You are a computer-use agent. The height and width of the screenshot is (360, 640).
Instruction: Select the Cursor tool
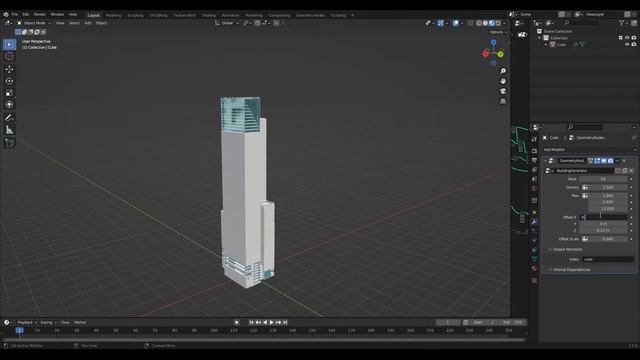[9, 57]
